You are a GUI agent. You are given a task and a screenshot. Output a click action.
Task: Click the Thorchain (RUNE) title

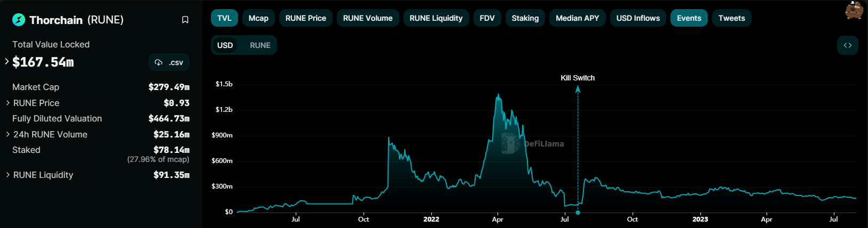pyautogui.click(x=76, y=20)
